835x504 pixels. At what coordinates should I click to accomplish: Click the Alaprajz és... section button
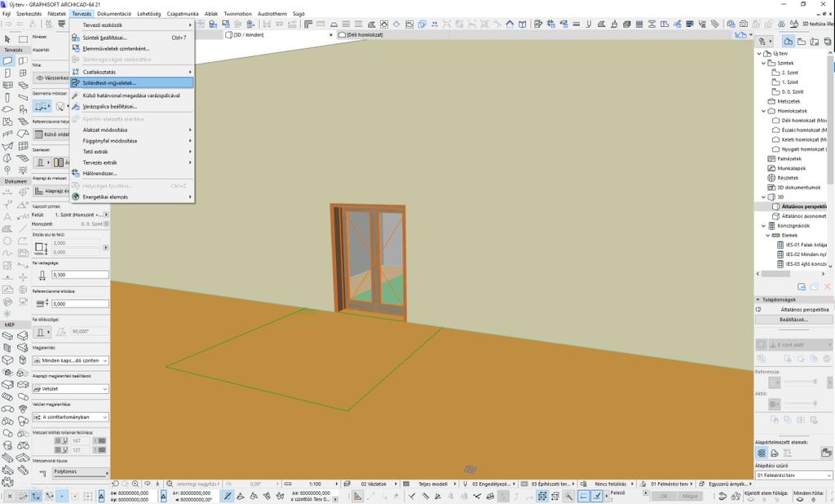51,191
